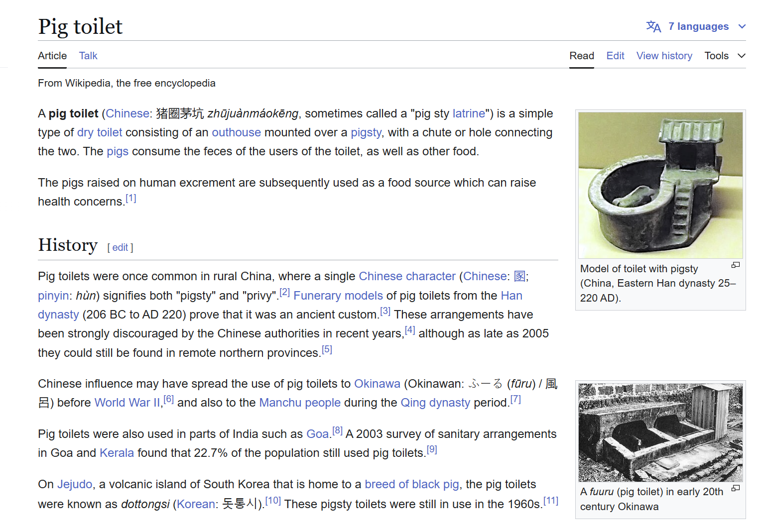Click the 'Model of toilet with pigsty' caption
Screen dimensions: 758x532
tap(658, 283)
